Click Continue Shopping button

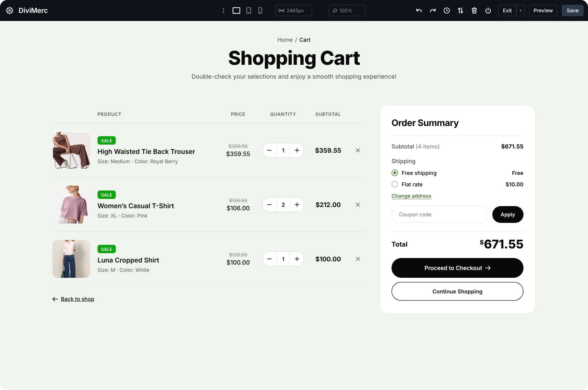click(x=457, y=291)
